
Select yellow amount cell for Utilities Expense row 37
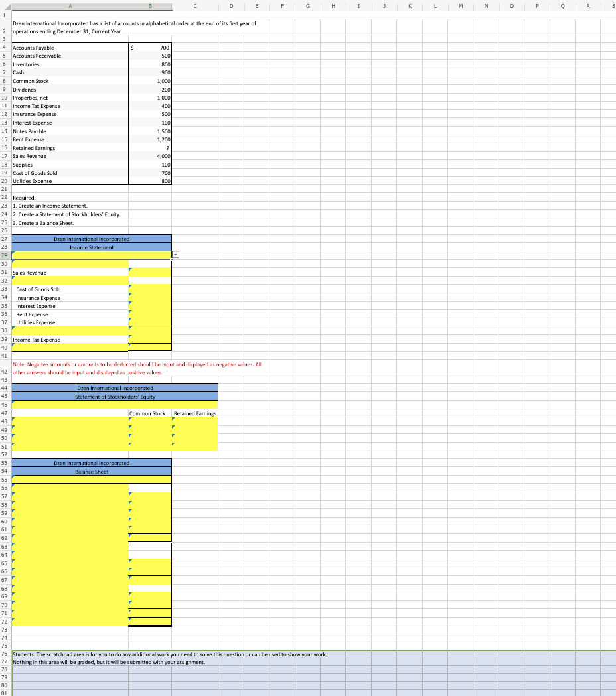pyautogui.click(x=150, y=322)
